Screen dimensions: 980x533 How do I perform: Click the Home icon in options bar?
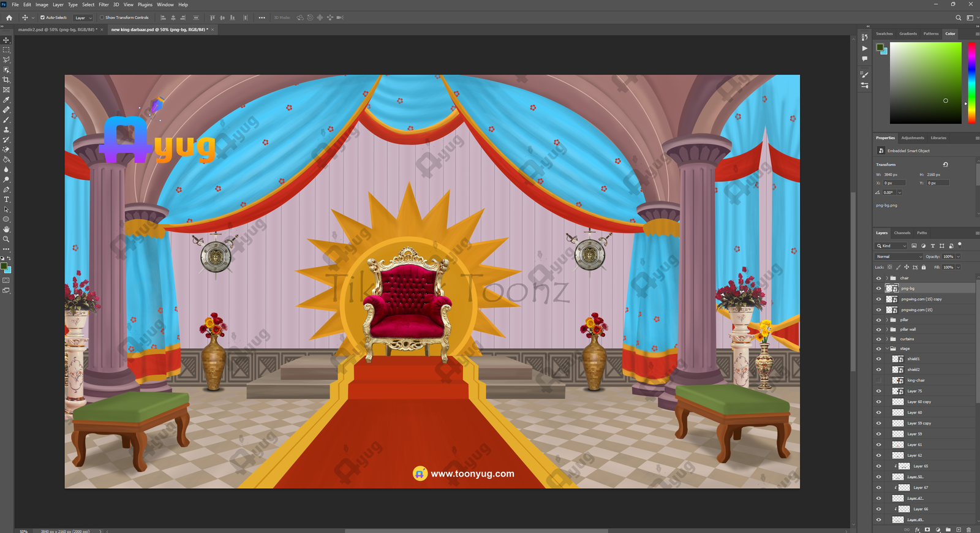[9, 18]
